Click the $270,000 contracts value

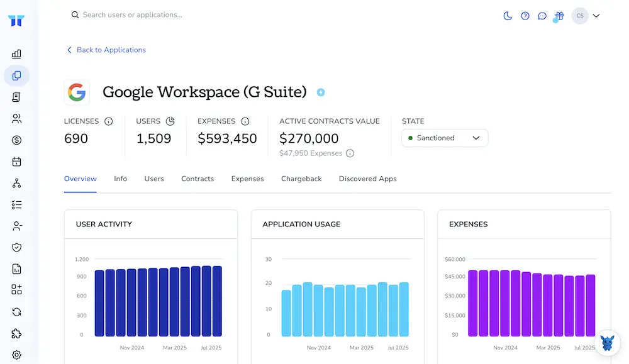click(x=309, y=138)
